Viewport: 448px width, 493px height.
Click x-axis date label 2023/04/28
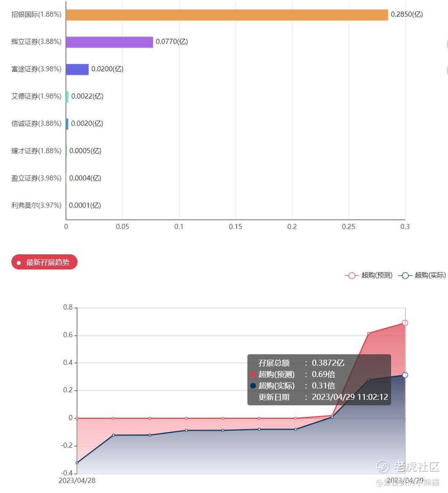click(77, 481)
